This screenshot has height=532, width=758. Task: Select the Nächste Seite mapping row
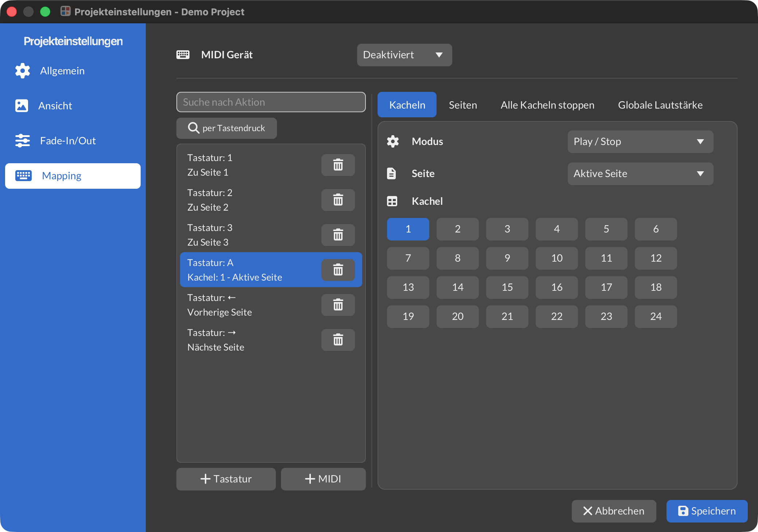pyautogui.click(x=271, y=340)
